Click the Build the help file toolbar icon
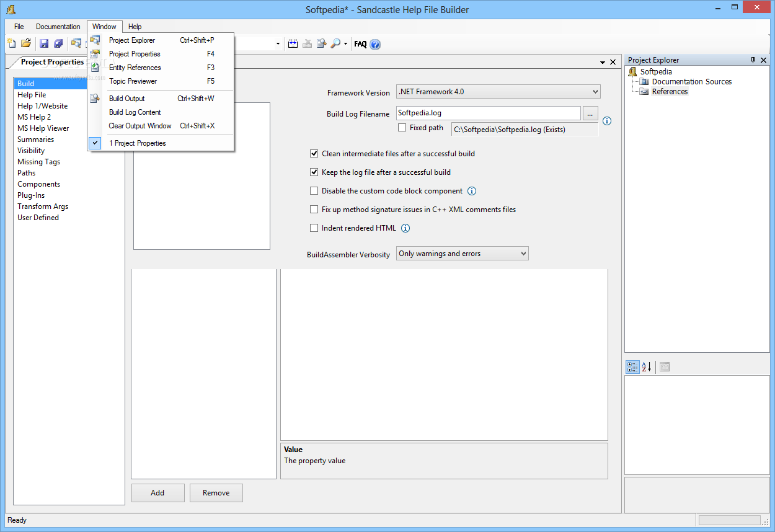Image resolution: width=775 pixels, height=532 pixels. 293,44
